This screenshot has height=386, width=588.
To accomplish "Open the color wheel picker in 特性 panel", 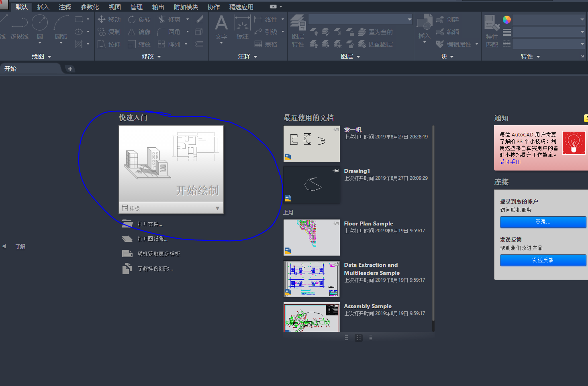I will (506, 19).
